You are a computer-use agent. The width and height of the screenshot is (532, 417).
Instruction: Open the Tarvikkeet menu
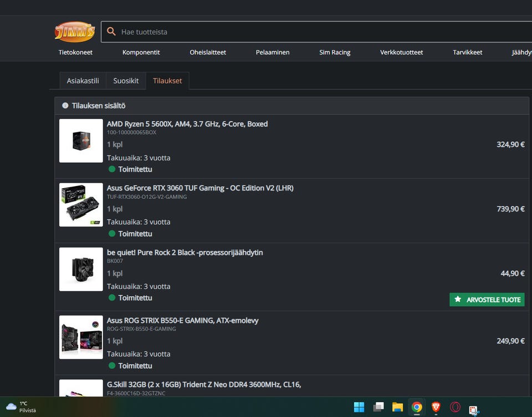pyautogui.click(x=467, y=52)
